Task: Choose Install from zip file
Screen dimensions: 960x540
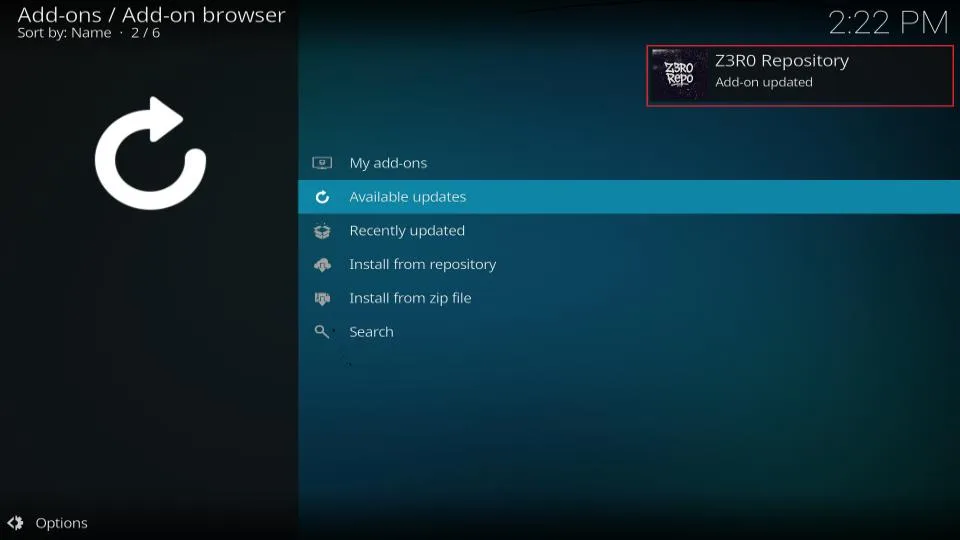Action: click(x=629, y=298)
